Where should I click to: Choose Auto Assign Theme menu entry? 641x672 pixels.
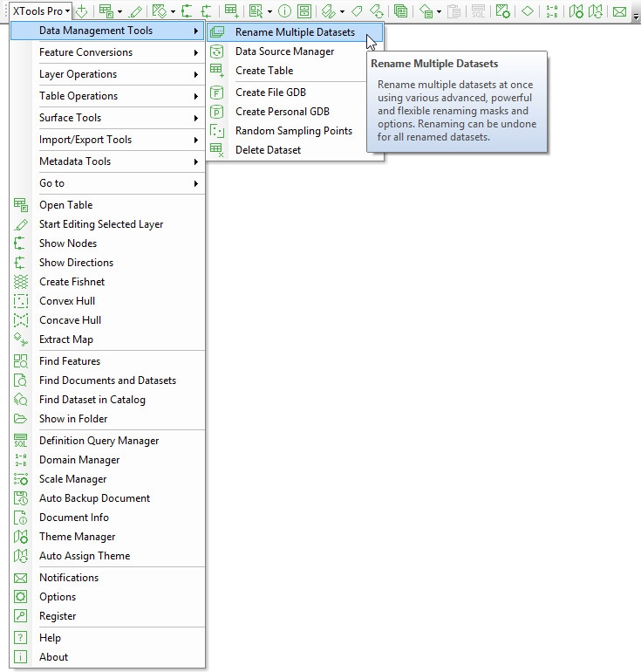point(108,556)
